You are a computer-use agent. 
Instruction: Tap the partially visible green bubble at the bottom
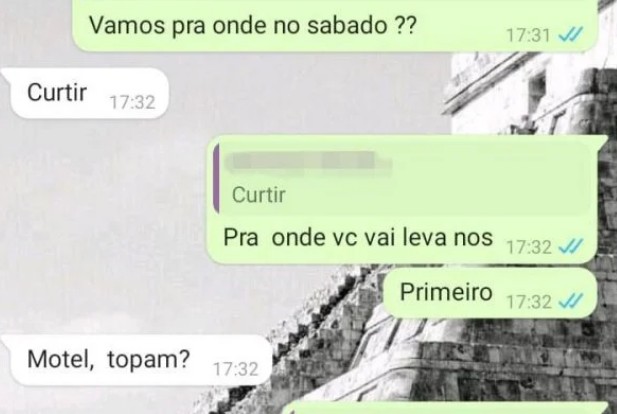pyautogui.click(x=445, y=408)
